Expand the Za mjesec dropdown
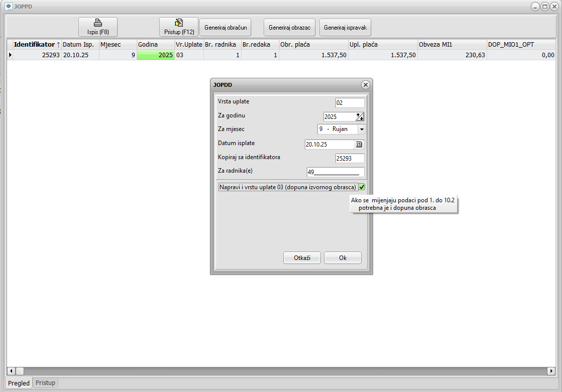The height and width of the screenshot is (392, 562). 361,129
